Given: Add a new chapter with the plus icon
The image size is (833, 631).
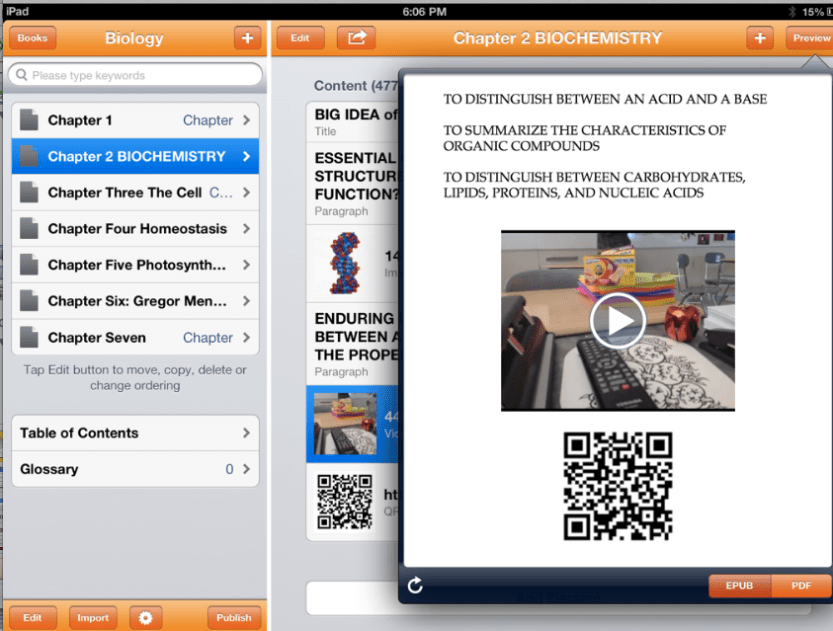Looking at the screenshot, I should tap(247, 37).
